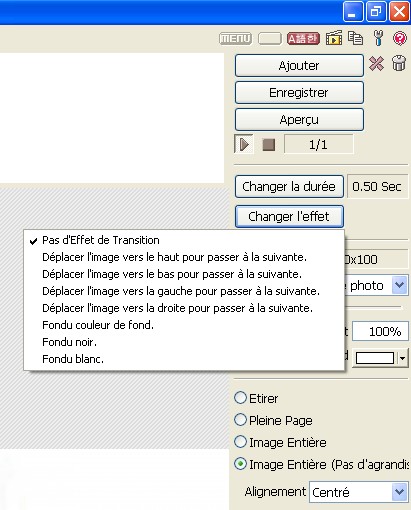Click the red language selection icon
411x510 pixels.
tap(303, 39)
